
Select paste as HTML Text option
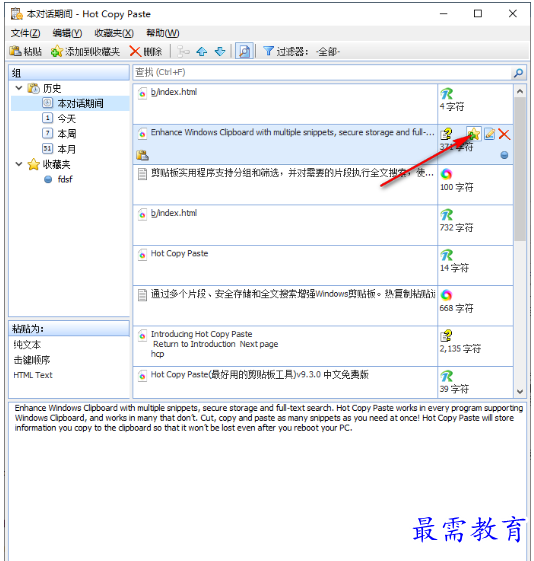point(33,375)
